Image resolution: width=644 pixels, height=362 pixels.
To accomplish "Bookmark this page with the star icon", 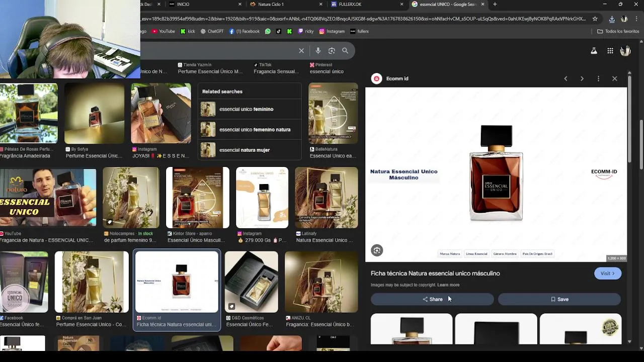I will pos(595,19).
